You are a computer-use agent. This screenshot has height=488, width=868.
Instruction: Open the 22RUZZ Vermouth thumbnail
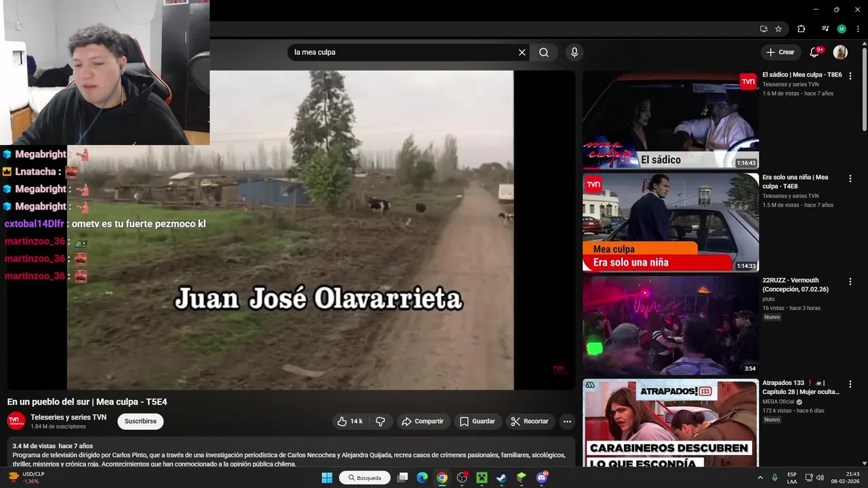coord(671,325)
